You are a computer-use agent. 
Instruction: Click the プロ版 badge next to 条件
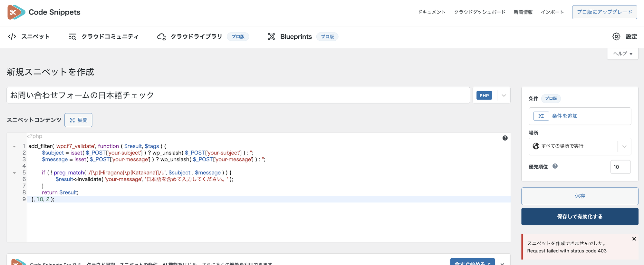pyautogui.click(x=551, y=98)
